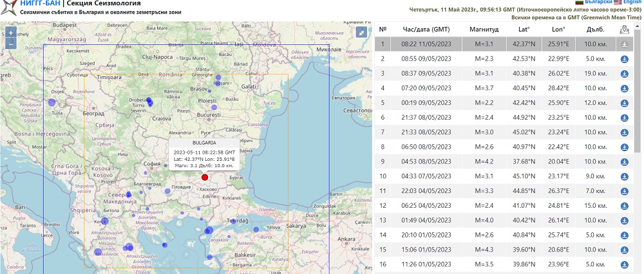Zoom in on the seismic map
Viewport: 644px width, 274px height.
[11, 33]
